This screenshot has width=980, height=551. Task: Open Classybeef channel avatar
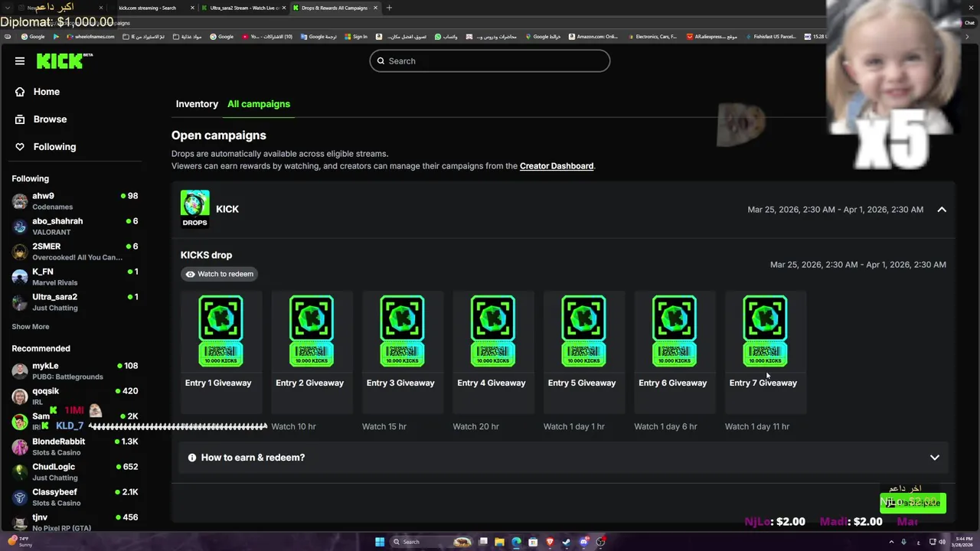click(x=20, y=497)
